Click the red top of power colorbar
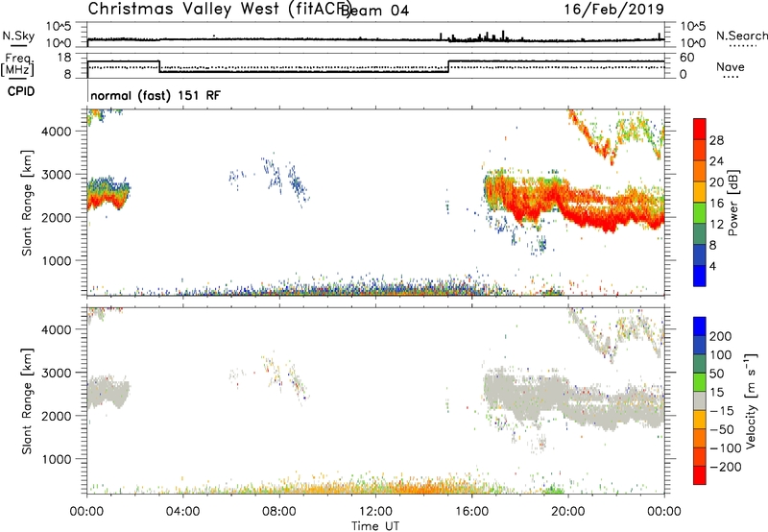The width and height of the screenshot is (768, 532). pyautogui.click(x=700, y=129)
